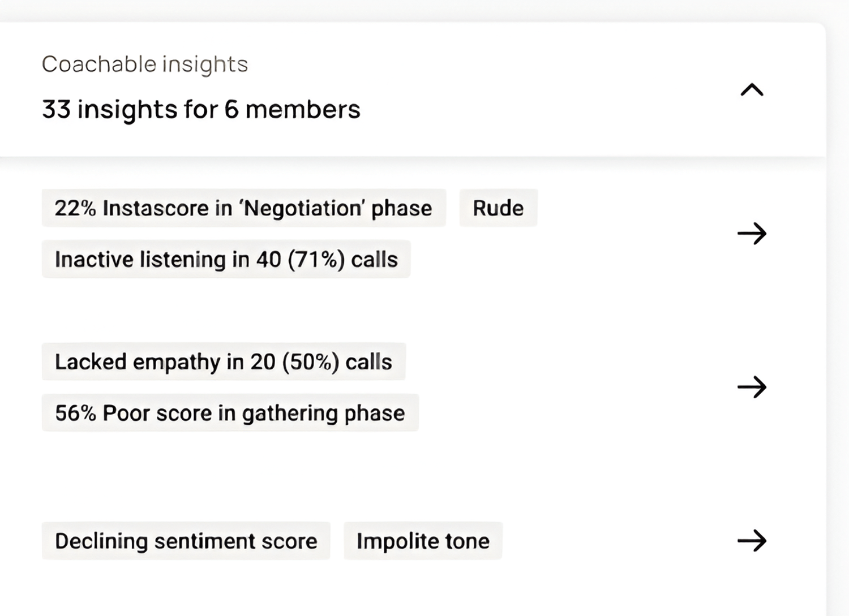Select 'Inactive listening in 40 (71%) calls' tag

(226, 260)
